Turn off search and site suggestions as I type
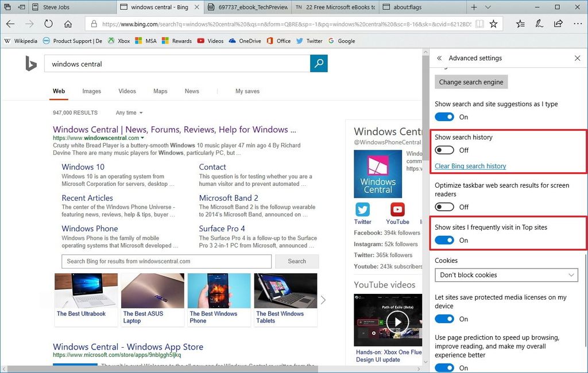The width and height of the screenshot is (588, 373). (x=445, y=116)
